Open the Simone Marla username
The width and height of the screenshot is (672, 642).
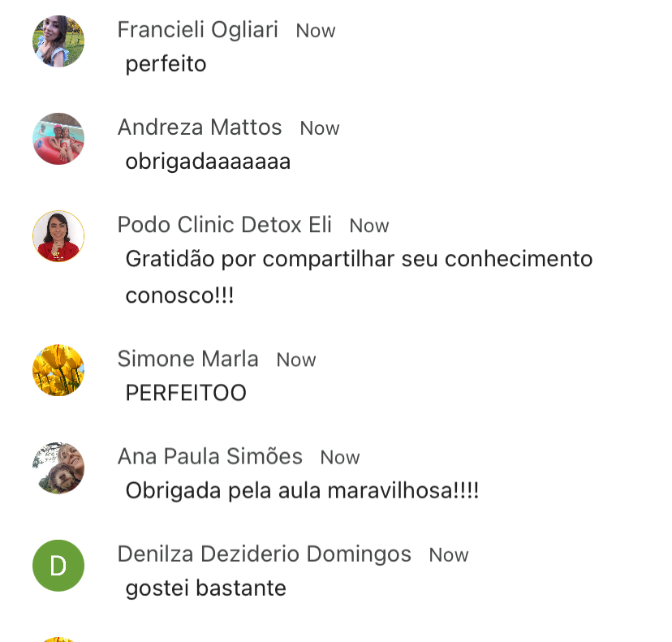tap(187, 359)
